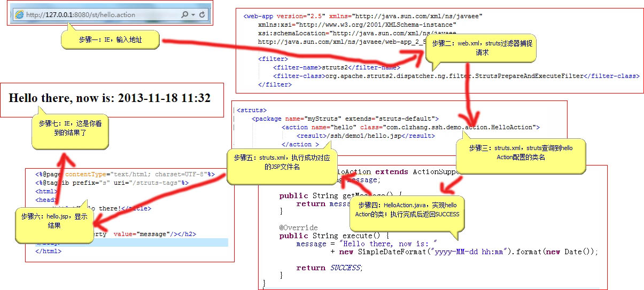Click the xmlns:xsi XMLSchema-instance line
This screenshot has width=644, height=290.
click(x=357, y=25)
